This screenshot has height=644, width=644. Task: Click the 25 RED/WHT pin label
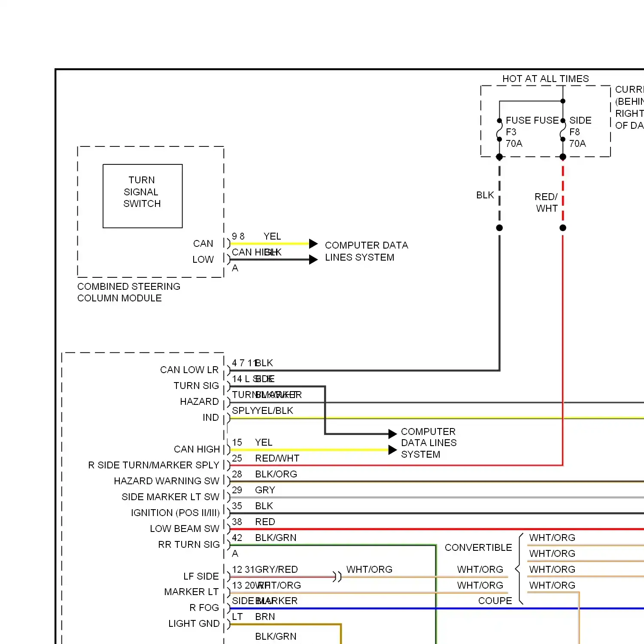point(265,458)
